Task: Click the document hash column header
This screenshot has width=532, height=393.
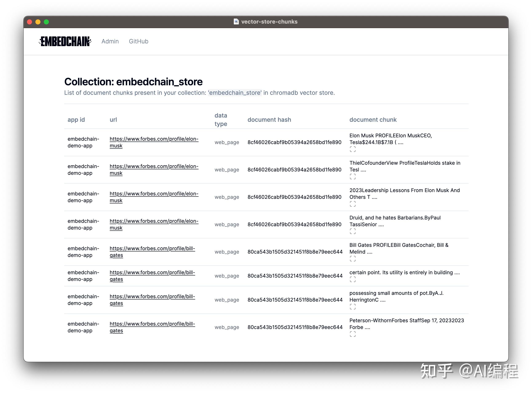Action: [x=269, y=120]
